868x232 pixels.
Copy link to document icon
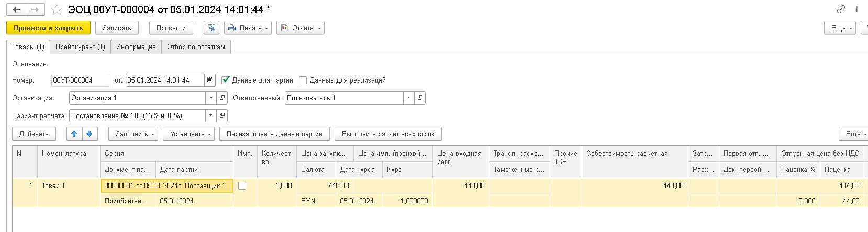[x=841, y=9]
